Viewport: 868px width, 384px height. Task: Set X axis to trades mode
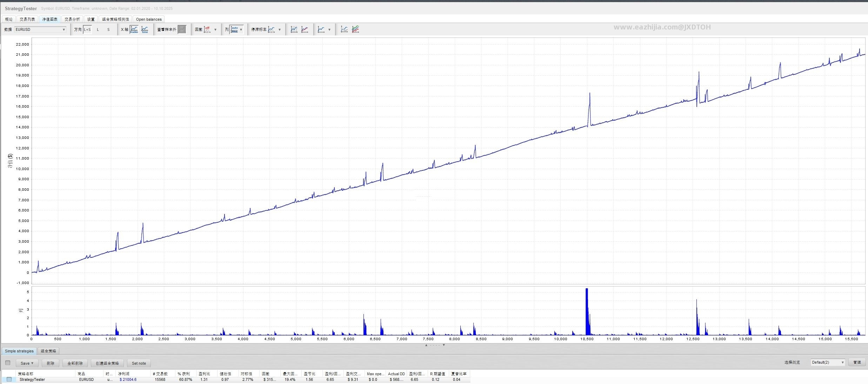pyautogui.click(x=134, y=29)
